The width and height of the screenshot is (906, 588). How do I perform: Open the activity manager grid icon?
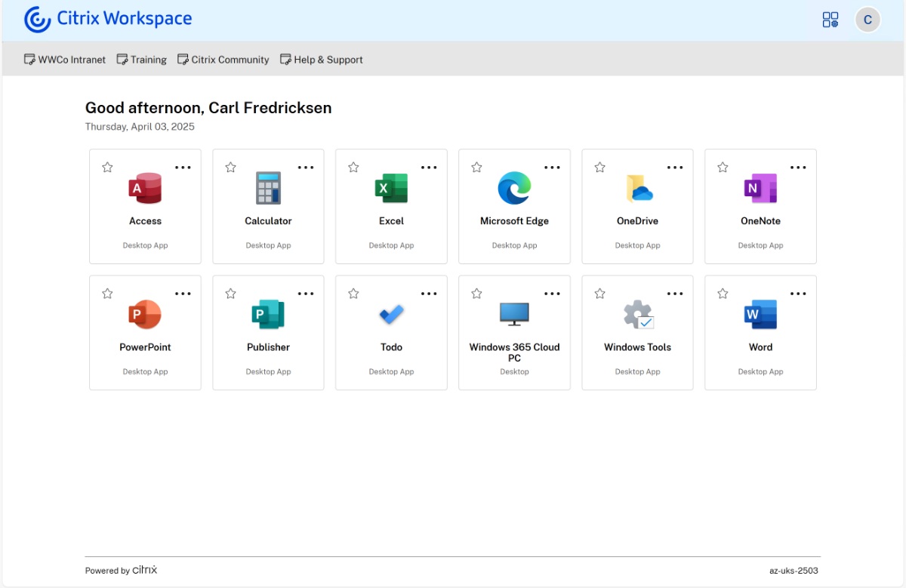tap(830, 20)
